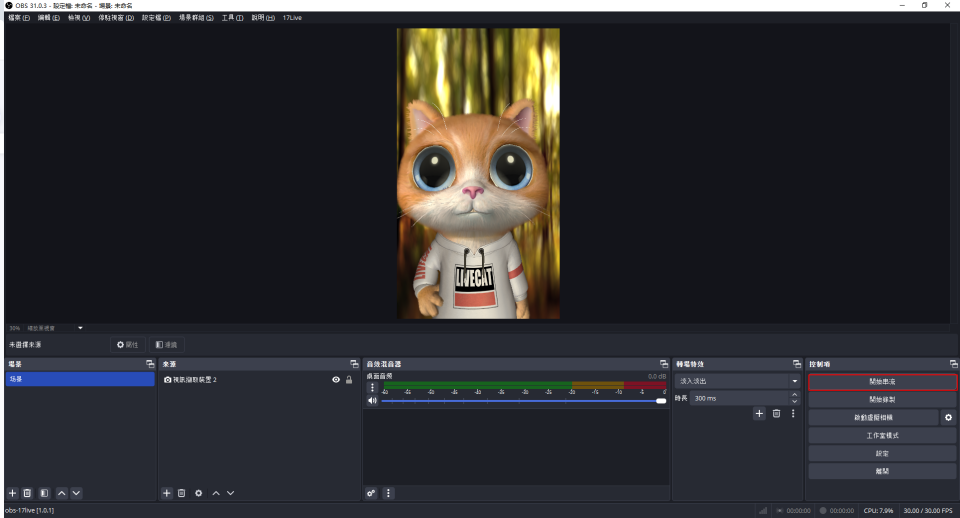
Task: Add a new source with the plus icon
Action: [167, 493]
